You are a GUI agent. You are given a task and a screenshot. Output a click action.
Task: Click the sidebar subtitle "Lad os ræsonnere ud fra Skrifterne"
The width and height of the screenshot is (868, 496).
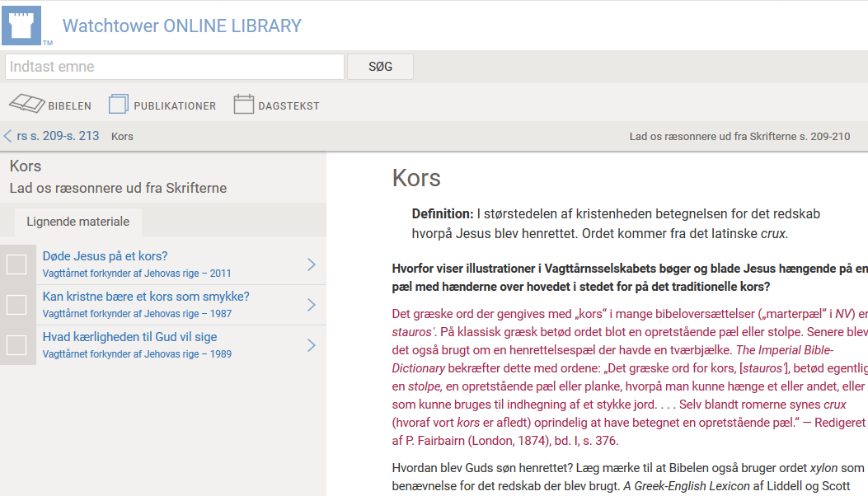pos(118,188)
